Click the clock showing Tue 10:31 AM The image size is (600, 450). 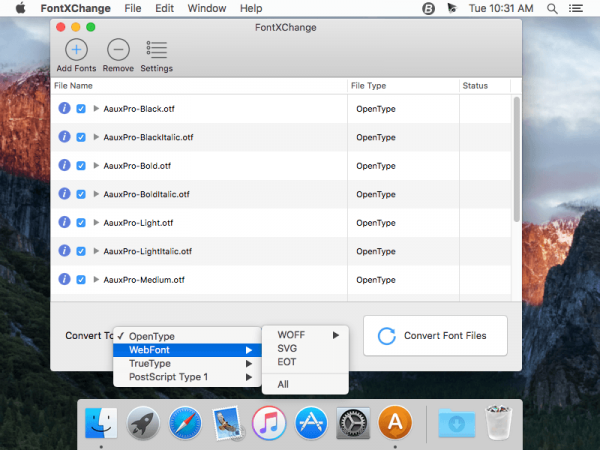pos(501,8)
